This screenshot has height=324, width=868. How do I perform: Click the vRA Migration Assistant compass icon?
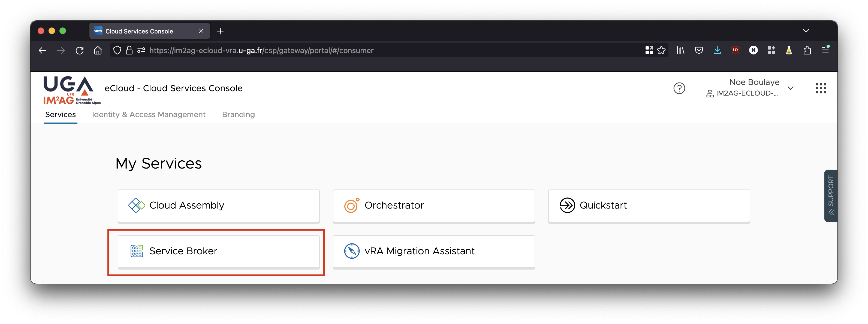(351, 251)
